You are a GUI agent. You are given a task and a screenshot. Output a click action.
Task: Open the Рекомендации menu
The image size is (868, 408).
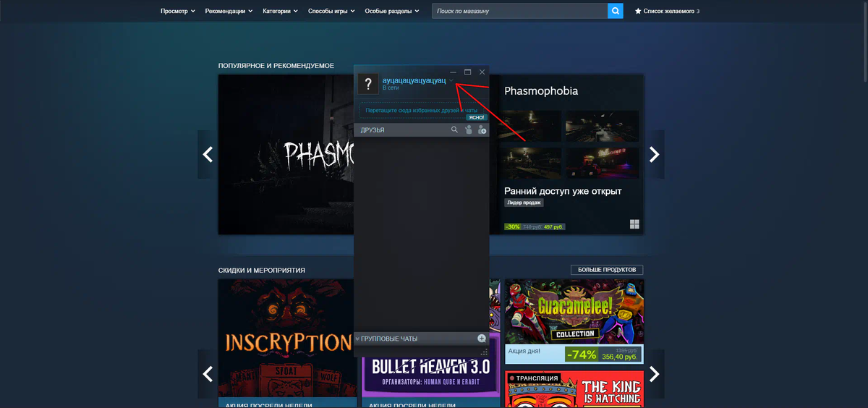[x=229, y=12]
